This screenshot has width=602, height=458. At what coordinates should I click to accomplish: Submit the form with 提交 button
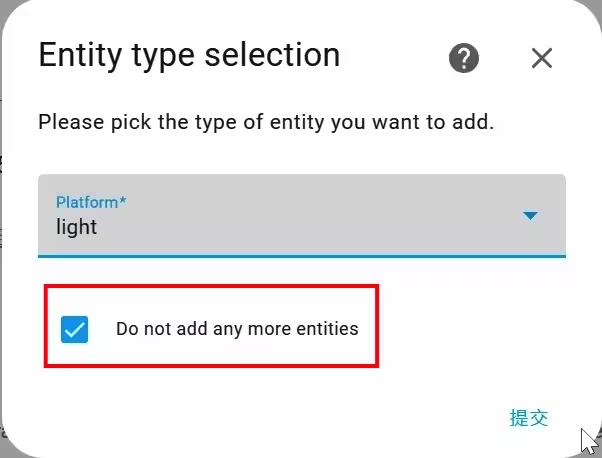tap(529, 418)
